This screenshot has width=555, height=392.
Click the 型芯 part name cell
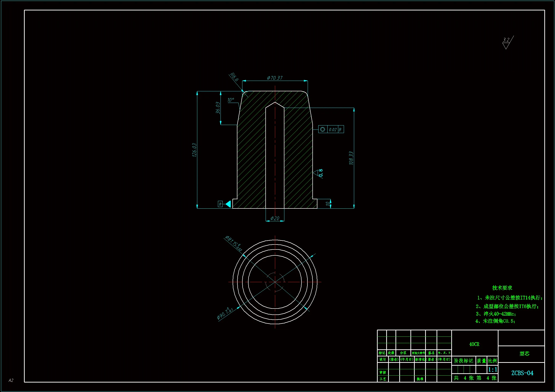(x=524, y=354)
